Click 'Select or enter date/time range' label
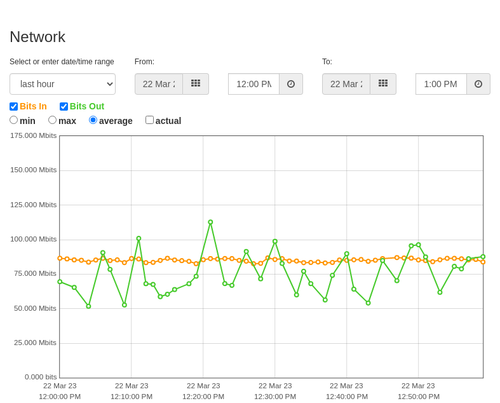 point(62,62)
